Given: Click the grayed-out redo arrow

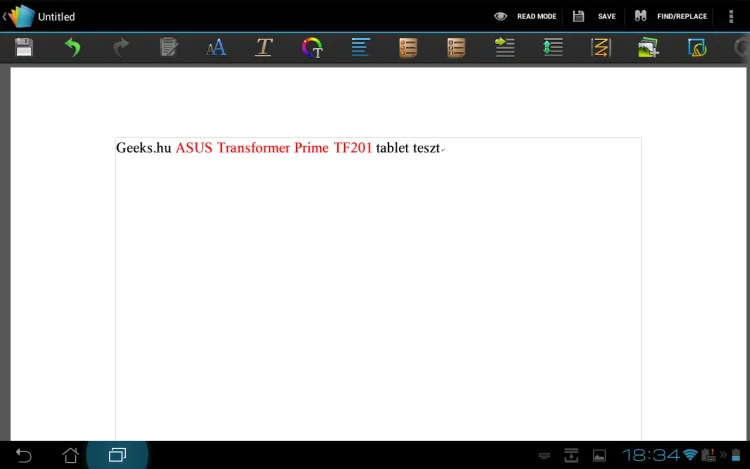Looking at the screenshot, I should (120, 47).
